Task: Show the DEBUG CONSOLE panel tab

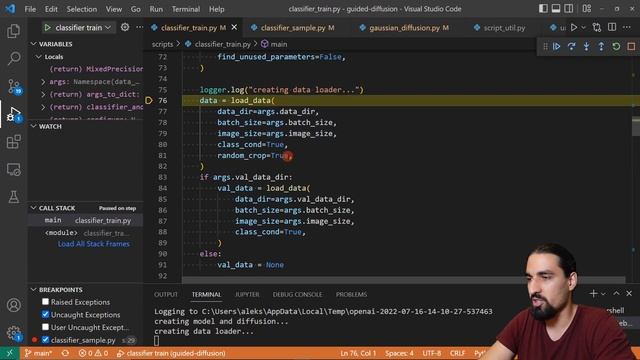Action: (297, 294)
